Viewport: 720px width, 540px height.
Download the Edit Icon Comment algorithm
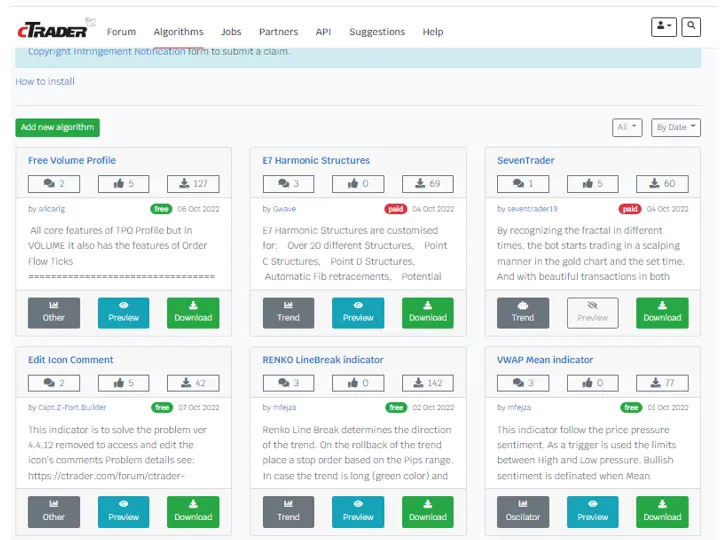[x=193, y=512]
